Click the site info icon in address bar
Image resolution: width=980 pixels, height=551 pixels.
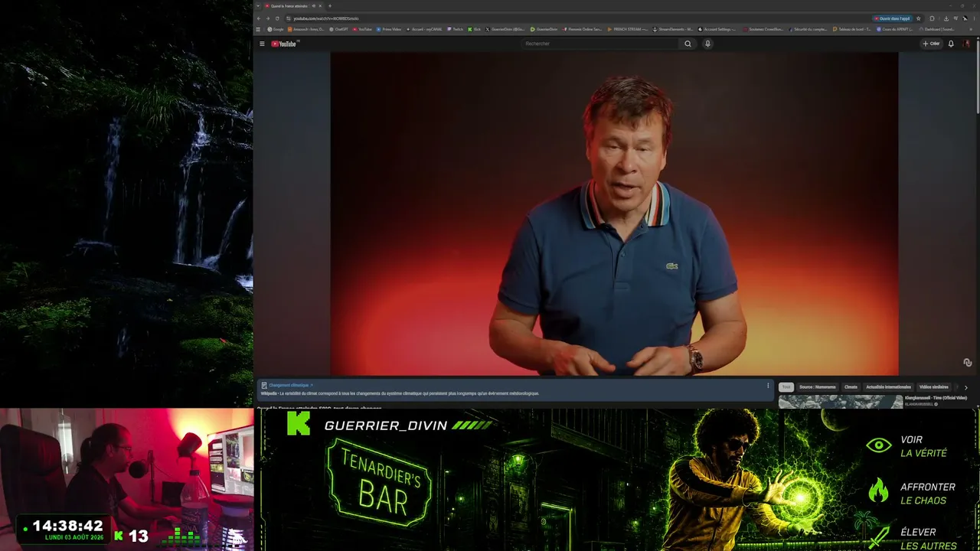point(289,18)
